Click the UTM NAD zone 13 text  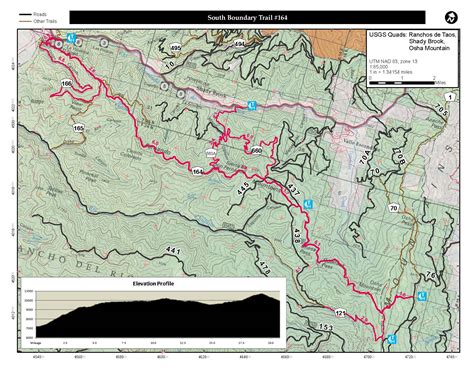click(393, 61)
